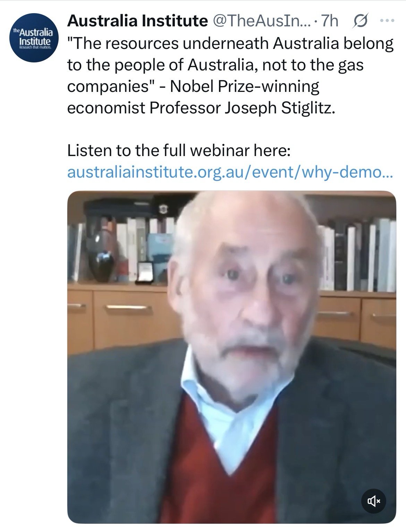This screenshot has width=406, height=532.
Task: Click the "to the people of Australia" line
Action: tap(160, 65)
